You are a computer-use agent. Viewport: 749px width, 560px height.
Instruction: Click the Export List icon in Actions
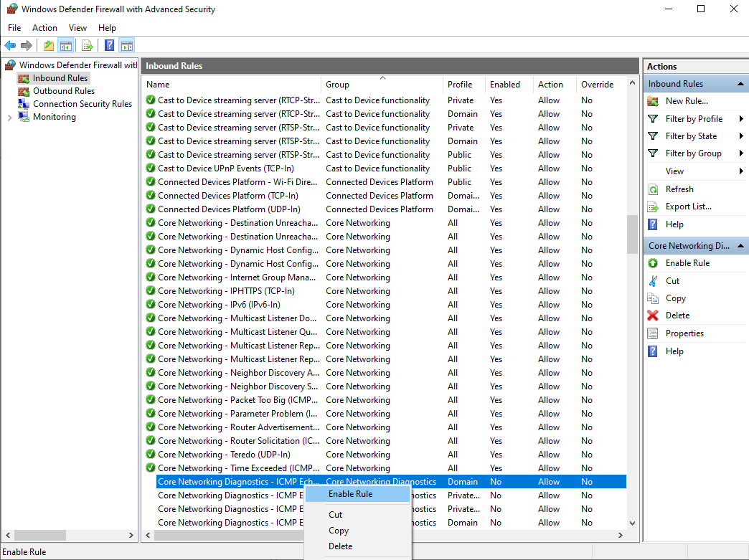[x=653, y=207]
